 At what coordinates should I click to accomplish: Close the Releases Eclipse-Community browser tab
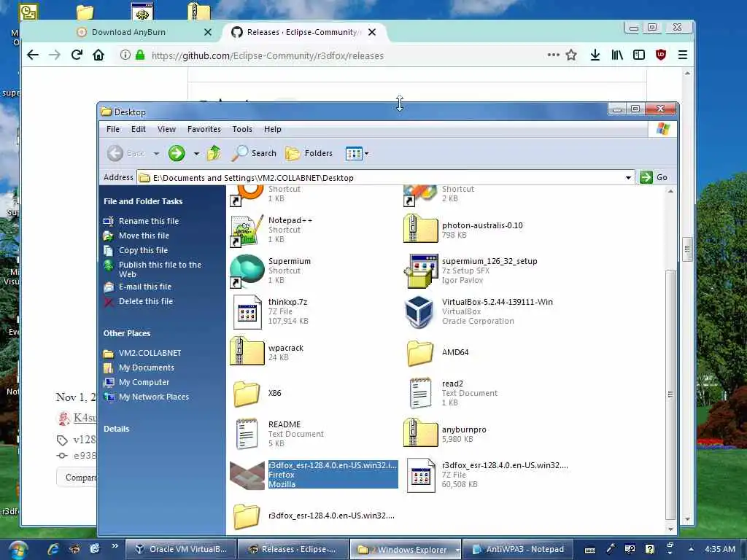[372, 32]
